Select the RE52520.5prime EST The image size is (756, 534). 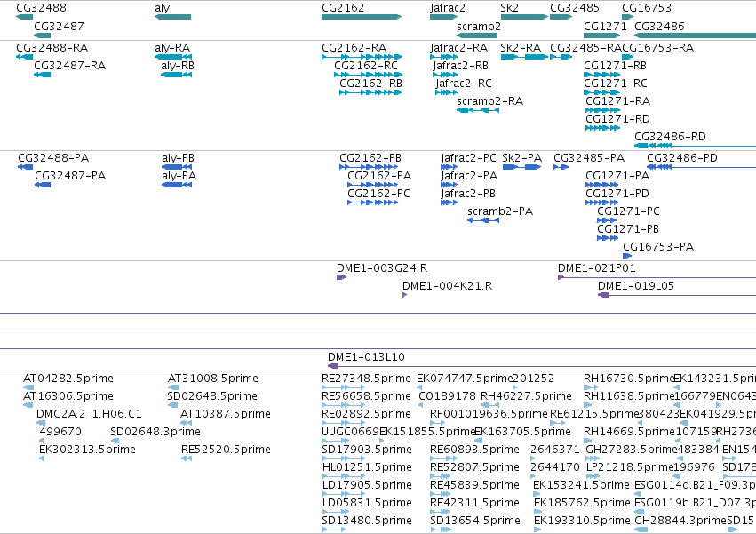[x=187, y=458]
